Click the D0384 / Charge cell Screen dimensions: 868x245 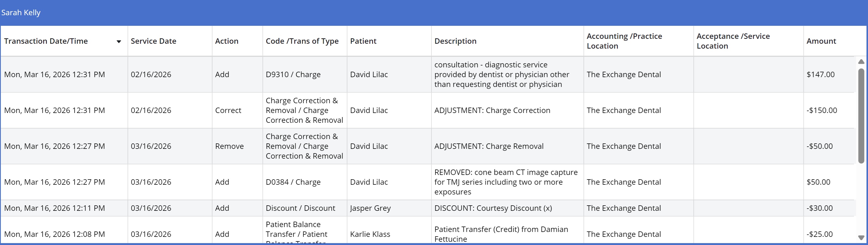coord(293,182)
